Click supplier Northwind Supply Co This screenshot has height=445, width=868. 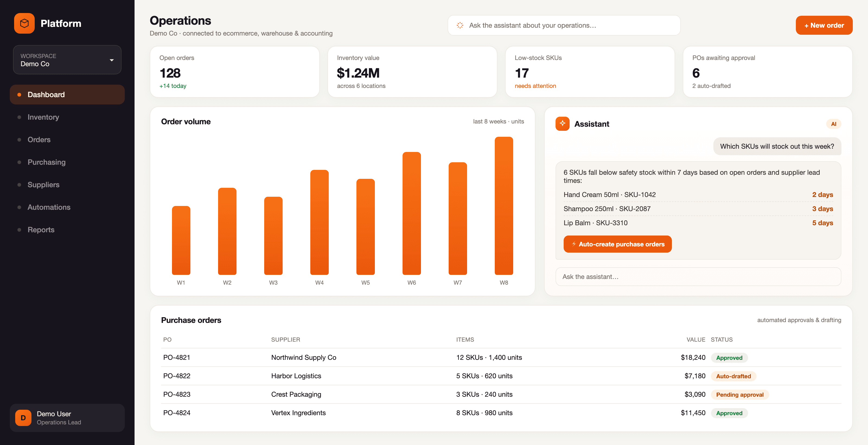304,357
